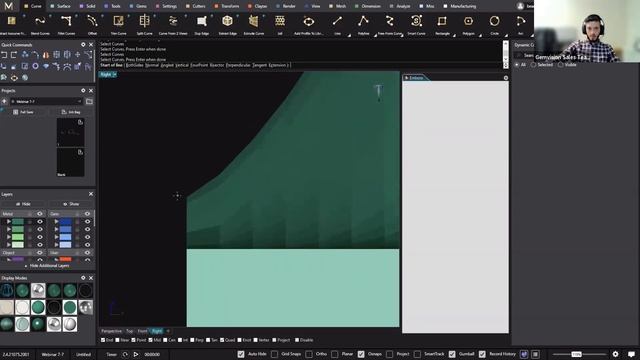Click the Show button in Layers panel
640x360 pixels.
pyautogui.click(x=71, y=204)
